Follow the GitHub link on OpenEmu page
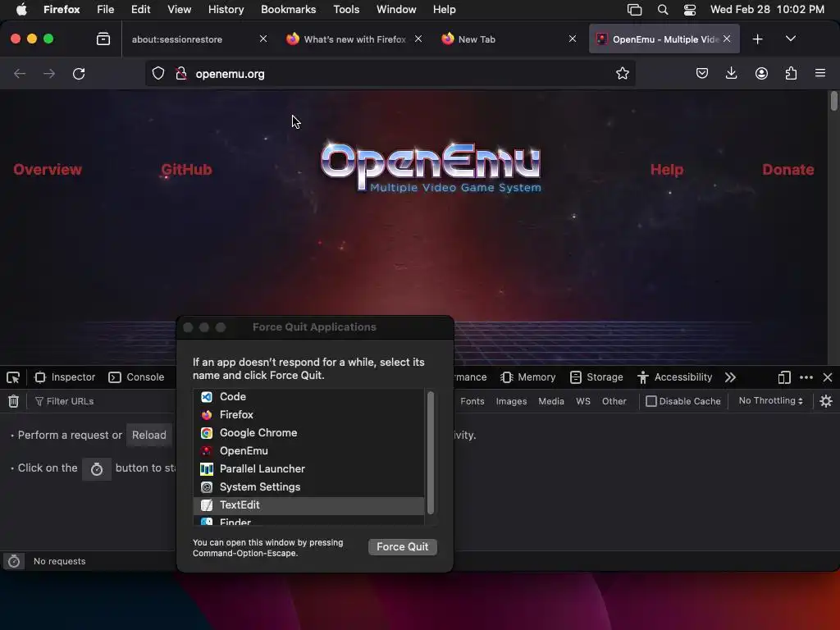 coord(186,169)
